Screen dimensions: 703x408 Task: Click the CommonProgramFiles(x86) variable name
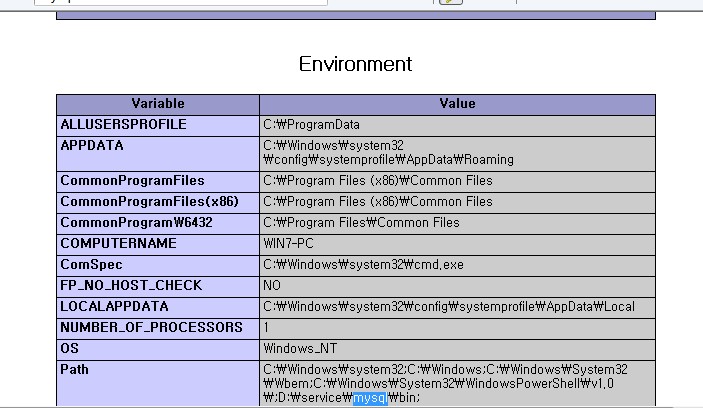click(x=149, y=202)
